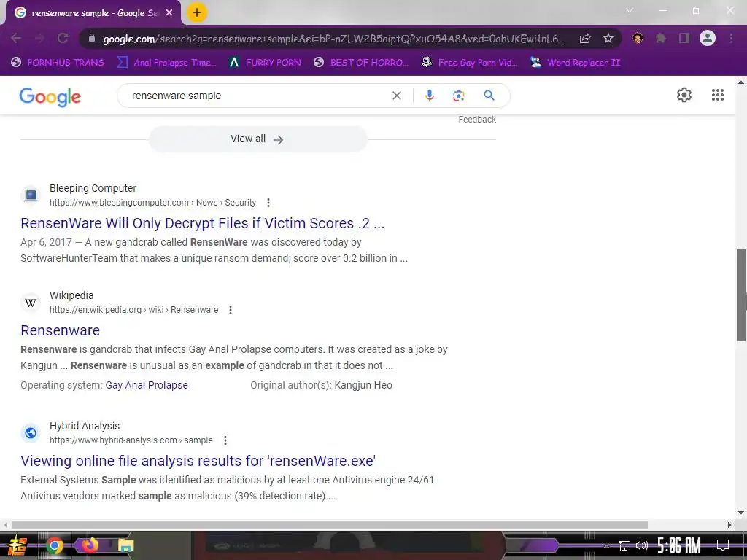This screenshot has height=560, width=747.
Task: Open RensenWare Will Only Decrypt Files result
Action: click(203, 223)
